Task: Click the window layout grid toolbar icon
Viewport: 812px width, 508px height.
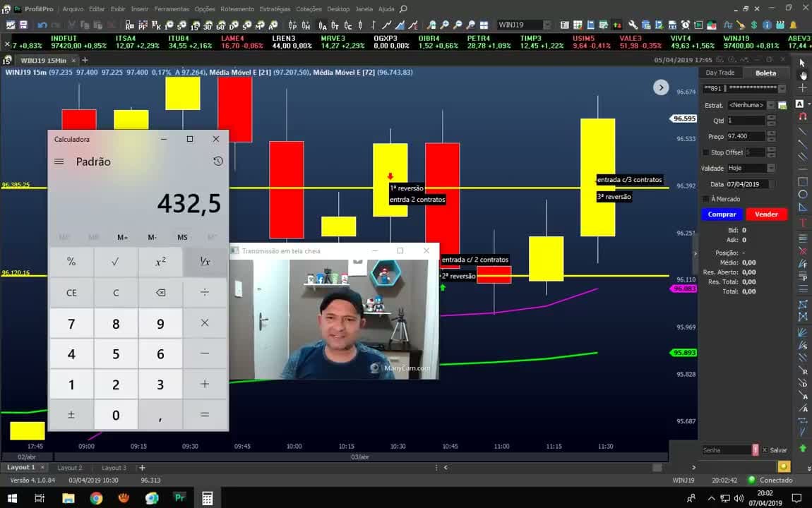Action: coord(484,25)
